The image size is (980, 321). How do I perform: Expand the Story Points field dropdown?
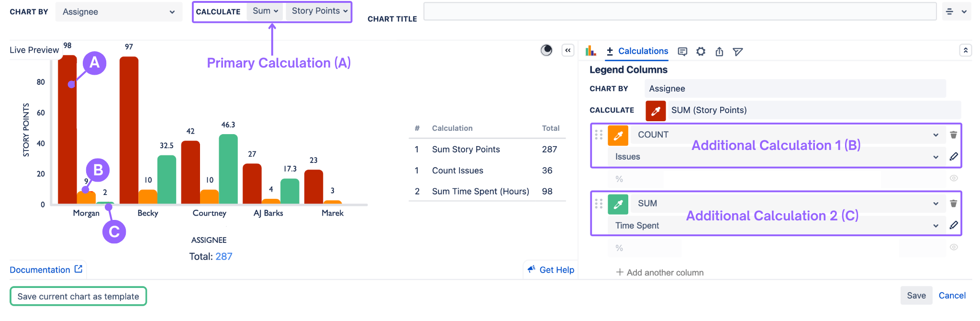[319, 11]
